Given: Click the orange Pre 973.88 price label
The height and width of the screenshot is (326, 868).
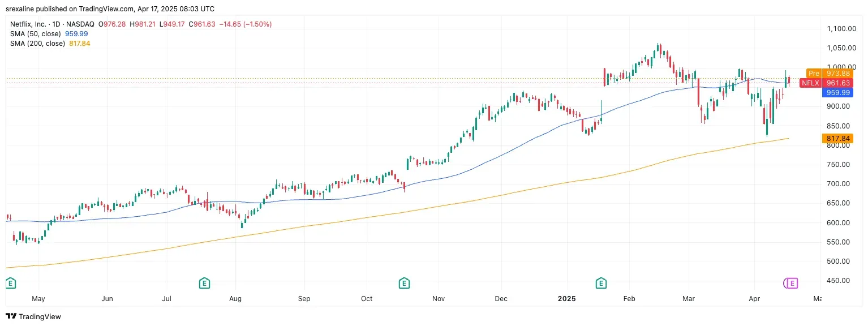Looking at the screenshot, I should 830,73.
